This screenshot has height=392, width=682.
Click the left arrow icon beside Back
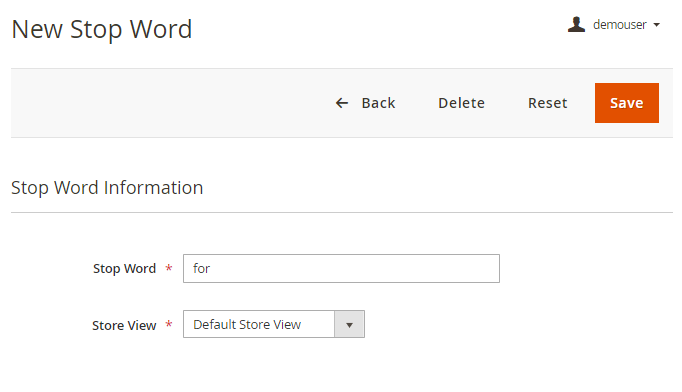coord(342,103)
